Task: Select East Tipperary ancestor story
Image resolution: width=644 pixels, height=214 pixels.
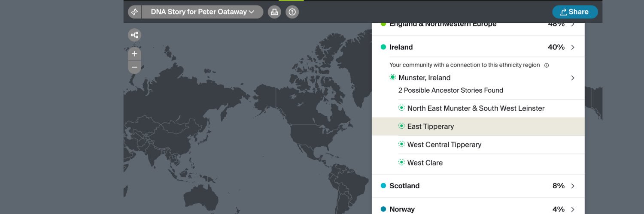Action: (431, 127)
